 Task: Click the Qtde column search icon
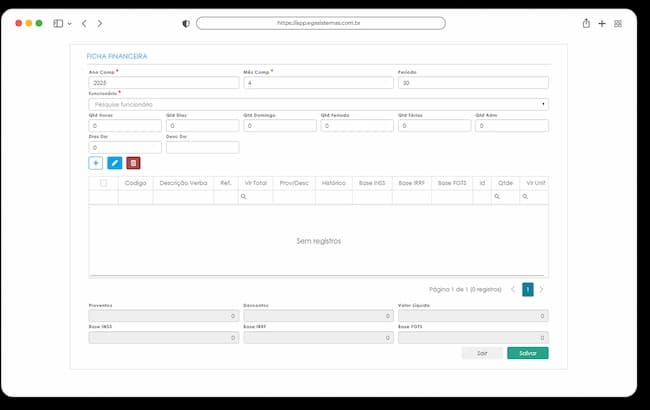click(497, 197)
